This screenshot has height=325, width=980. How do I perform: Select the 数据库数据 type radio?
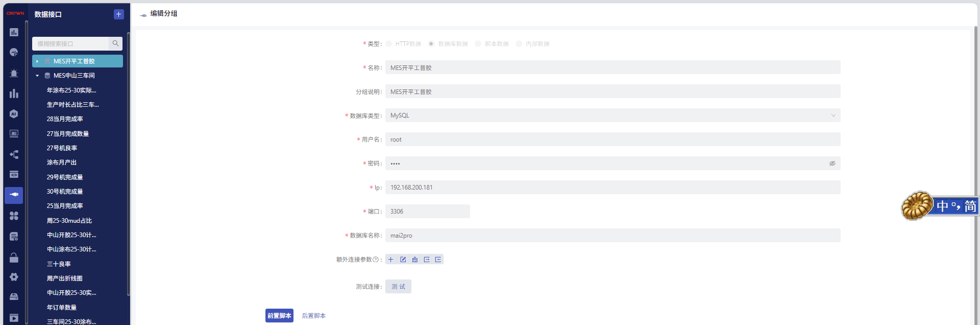431,44
